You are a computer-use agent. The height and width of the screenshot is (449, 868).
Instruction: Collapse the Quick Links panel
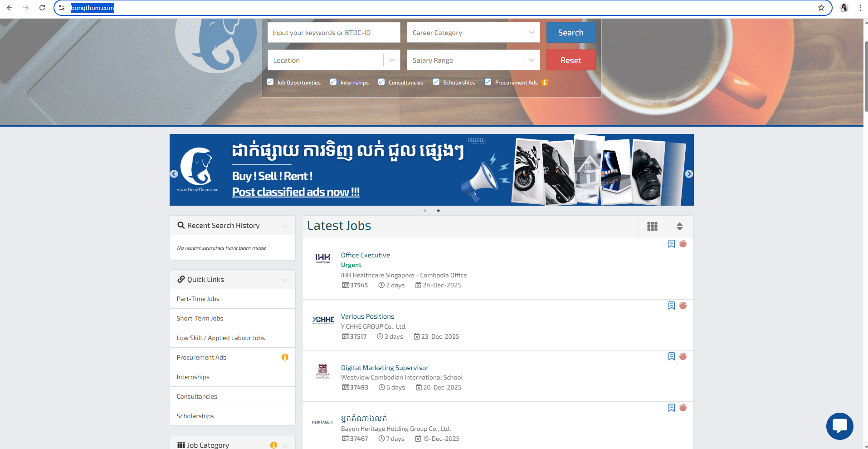[285, 280]
